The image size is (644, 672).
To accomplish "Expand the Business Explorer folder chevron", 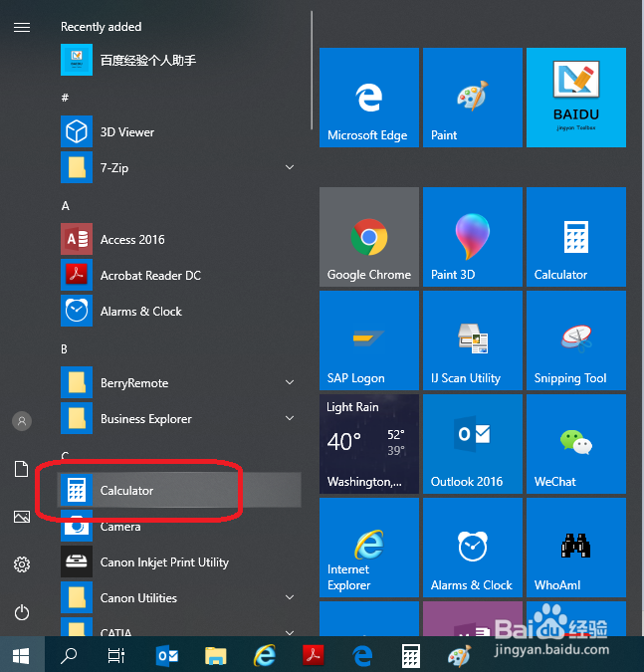I will [x=290, y=418].
